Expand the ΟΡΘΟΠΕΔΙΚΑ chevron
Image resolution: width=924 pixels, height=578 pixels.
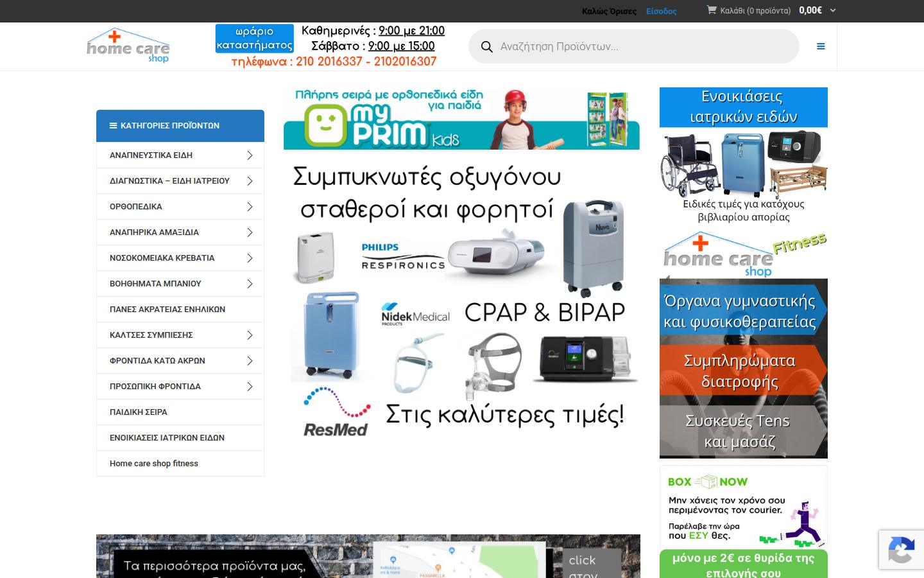[250, 207]
